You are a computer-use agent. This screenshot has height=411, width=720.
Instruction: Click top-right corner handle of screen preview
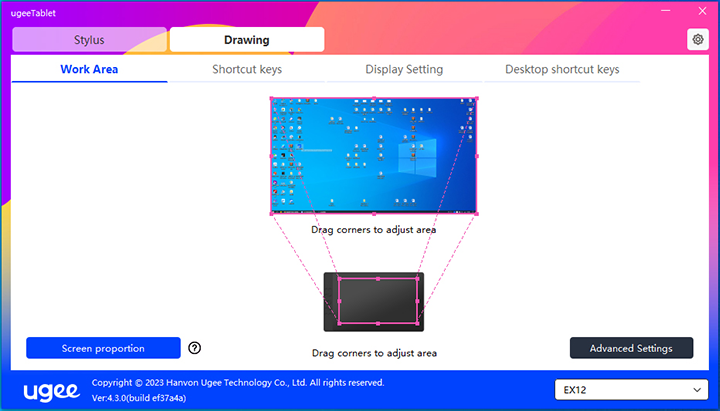click(476, 98)
